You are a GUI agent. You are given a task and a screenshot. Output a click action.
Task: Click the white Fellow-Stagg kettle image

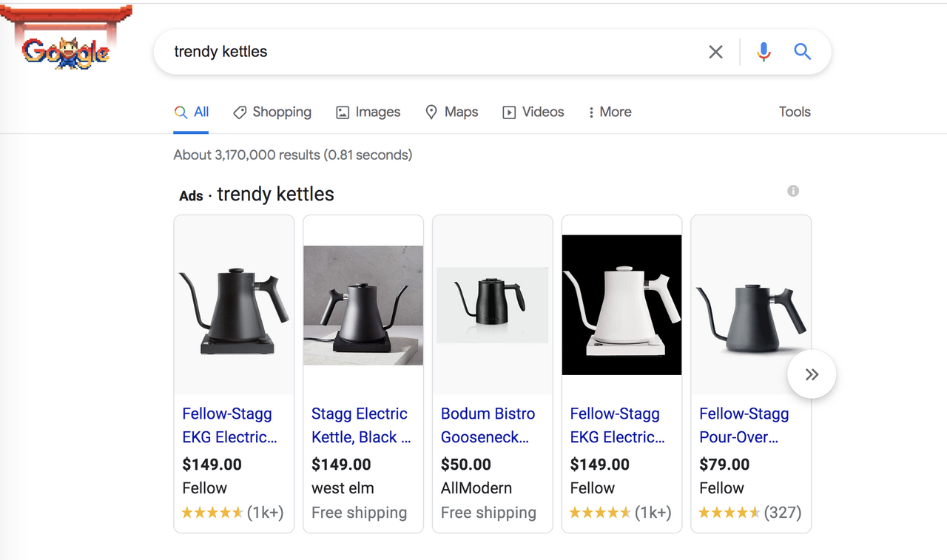coord(621,305)
